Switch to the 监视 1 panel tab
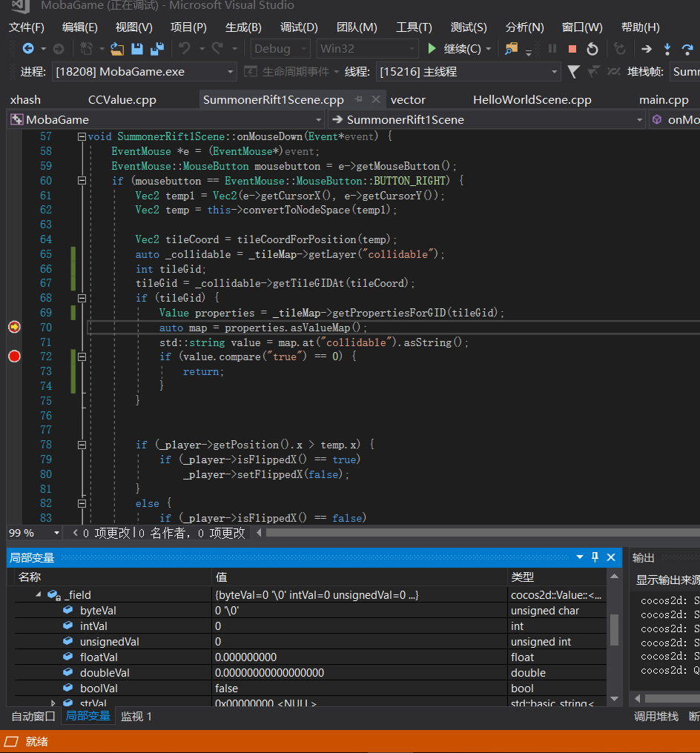700x753 pixels. [136, 716]
